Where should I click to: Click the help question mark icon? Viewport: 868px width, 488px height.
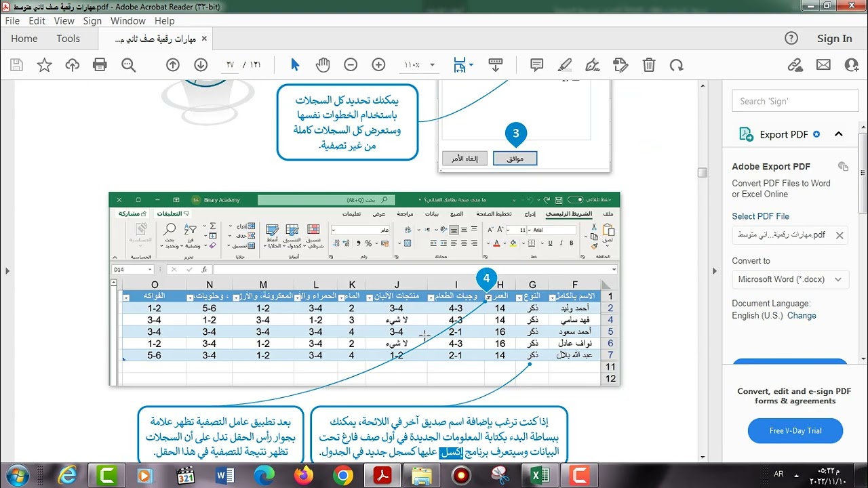click(791, 39)
